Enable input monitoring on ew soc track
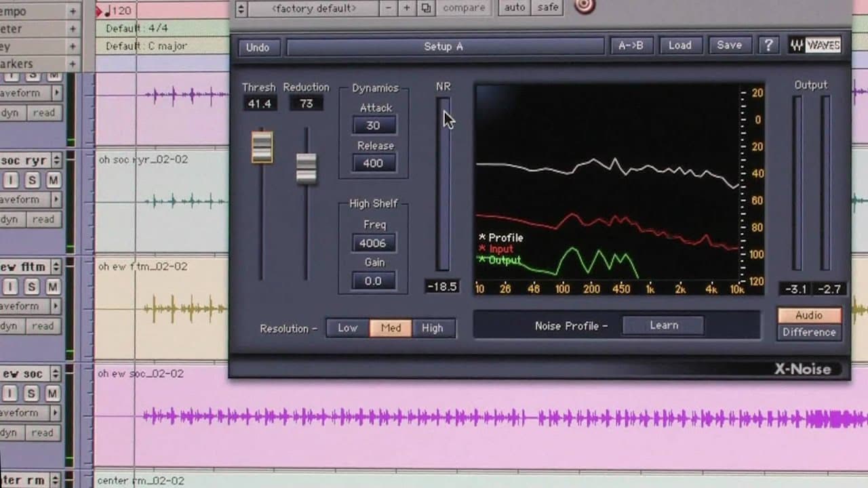This screenshot has width=868, height=488. coord(11,393)
